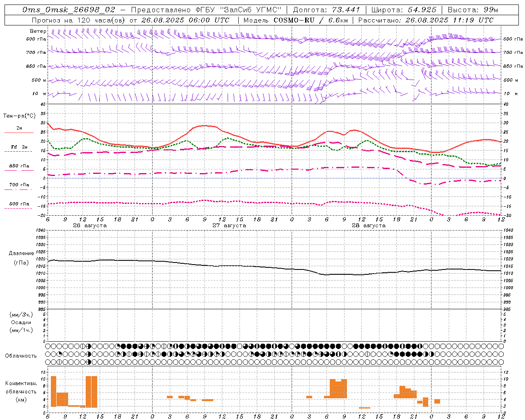Click left "10 м" wind level label
This screenshot has height=420, width=525.
coord(39,94)
